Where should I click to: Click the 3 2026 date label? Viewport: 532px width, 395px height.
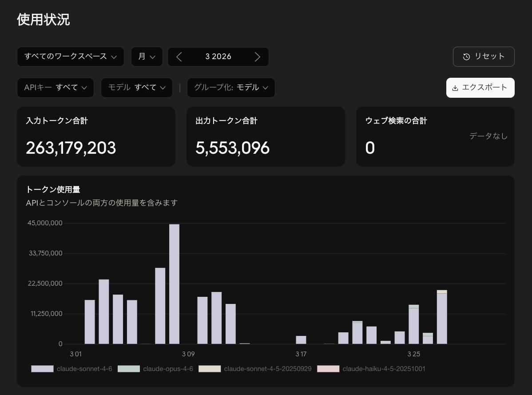pyautogui.click(x=218, y=57)
